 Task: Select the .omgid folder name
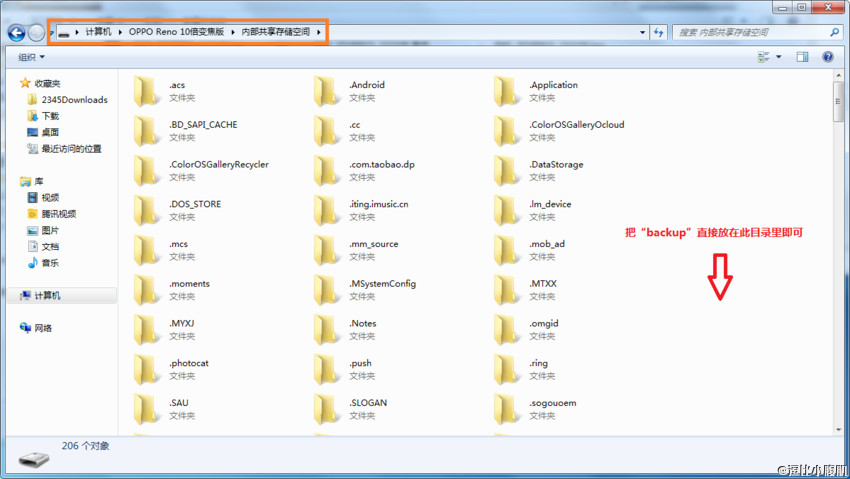tap(544, 323)
